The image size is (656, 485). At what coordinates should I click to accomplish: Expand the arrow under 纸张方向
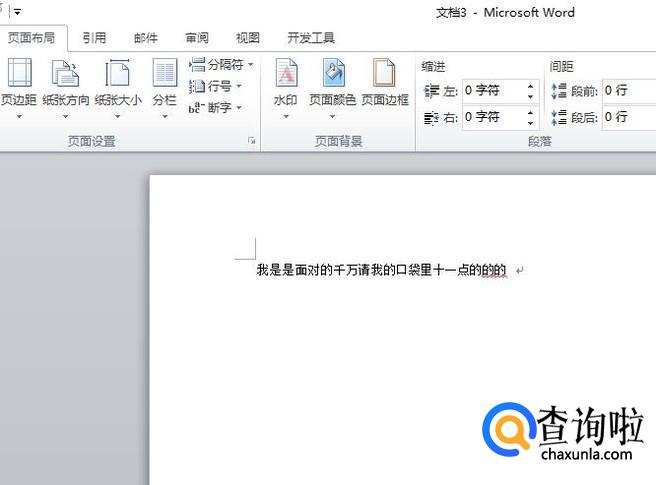point(65,116)
